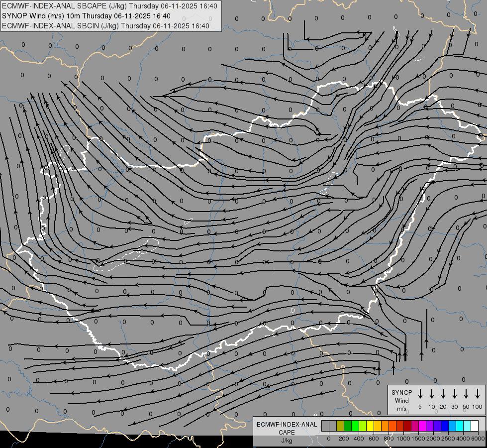Click the '100' speed value in the wind legend
487x448 pixels.
[478, 407]
